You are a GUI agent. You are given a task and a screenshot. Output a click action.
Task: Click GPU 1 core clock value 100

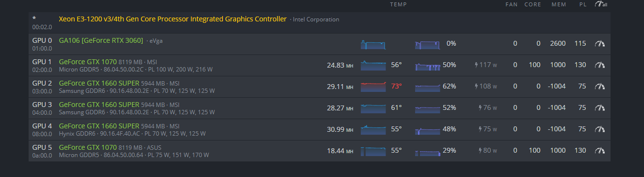tap(534, 65)
